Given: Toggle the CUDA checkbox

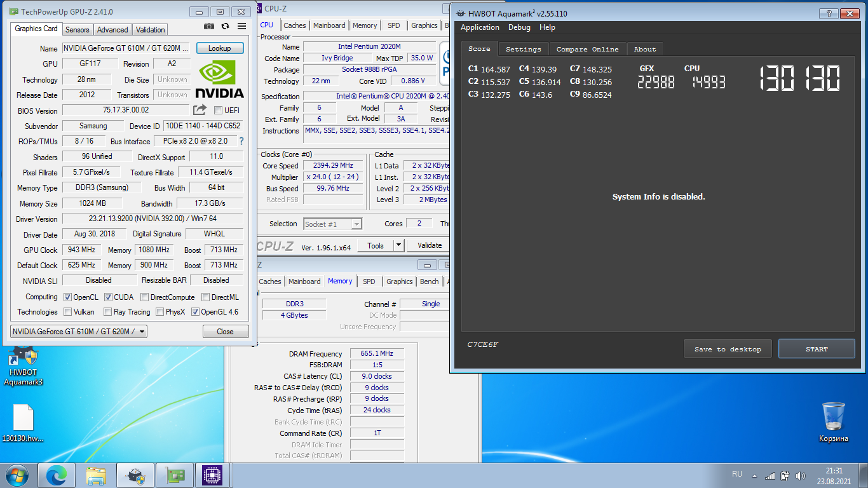Looking at the screenshot, I should pyautogui.click(x=109, y=297).
